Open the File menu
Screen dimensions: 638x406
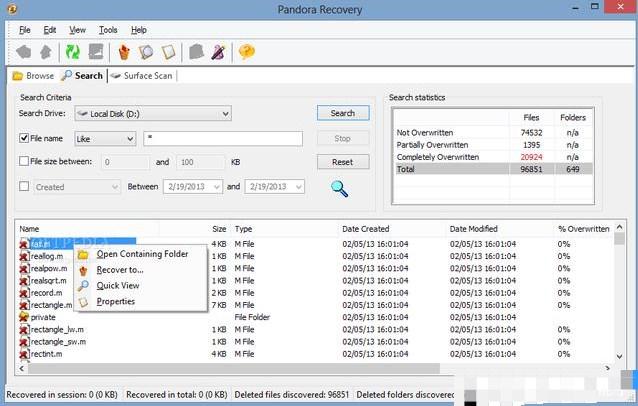click(x=24, y=30)
